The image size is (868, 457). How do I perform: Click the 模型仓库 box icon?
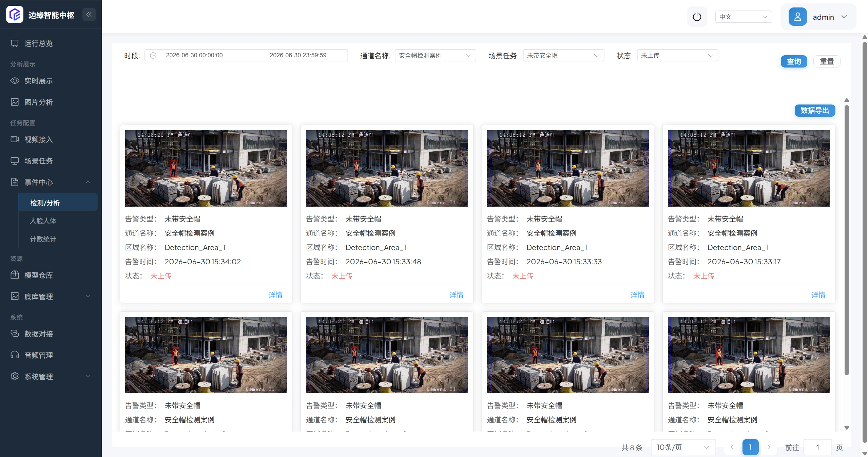(15, 275)
